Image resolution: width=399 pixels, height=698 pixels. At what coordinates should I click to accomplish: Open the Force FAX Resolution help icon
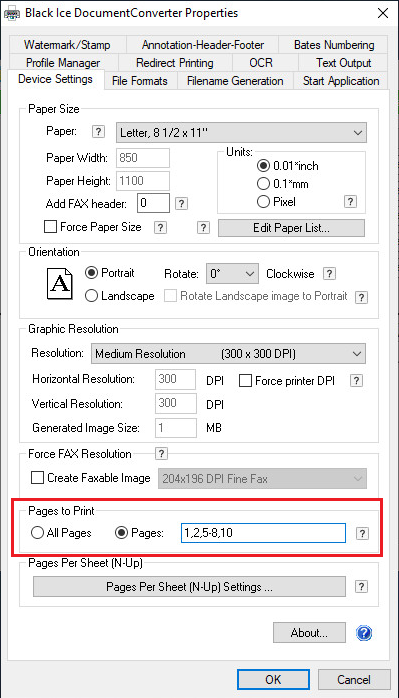[x=161, y=454]
